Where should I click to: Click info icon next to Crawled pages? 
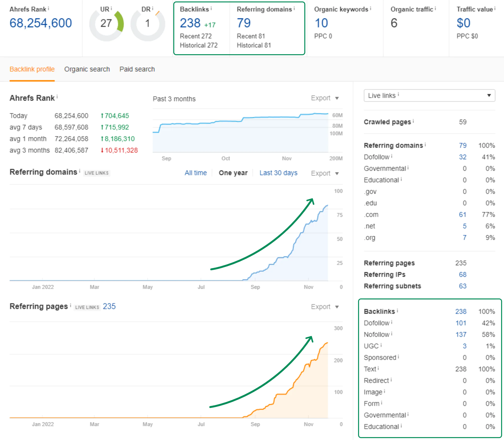click(x=413, y=121)
